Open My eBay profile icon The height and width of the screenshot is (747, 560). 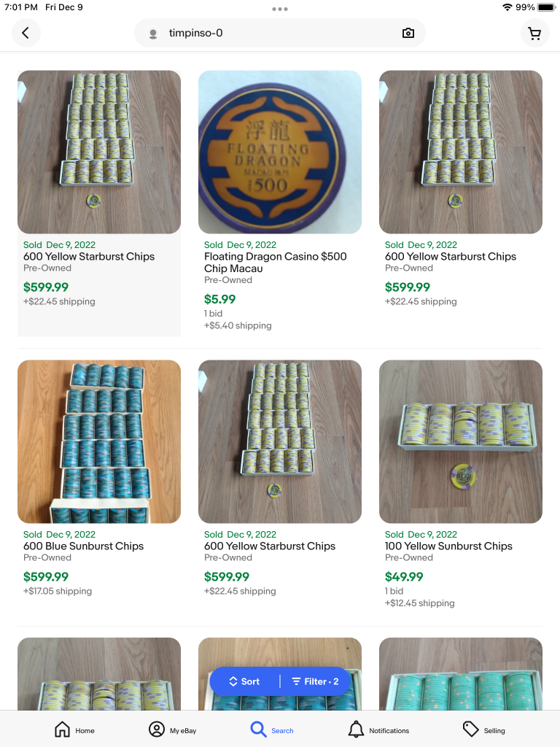[x=157, y=729]
